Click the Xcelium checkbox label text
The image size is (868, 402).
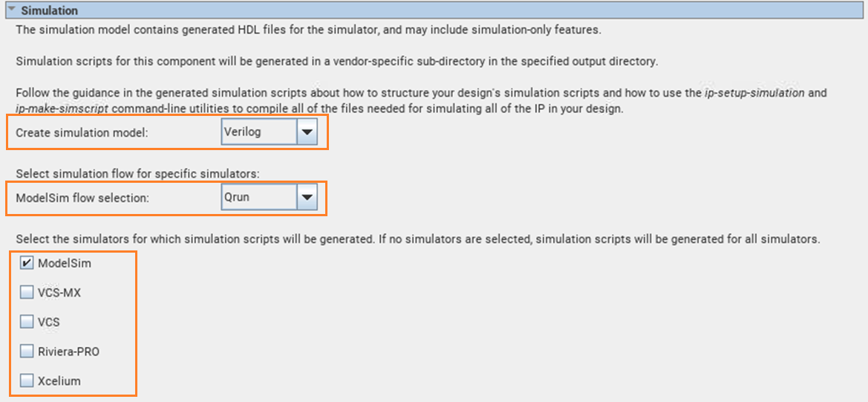click(59, 381)
